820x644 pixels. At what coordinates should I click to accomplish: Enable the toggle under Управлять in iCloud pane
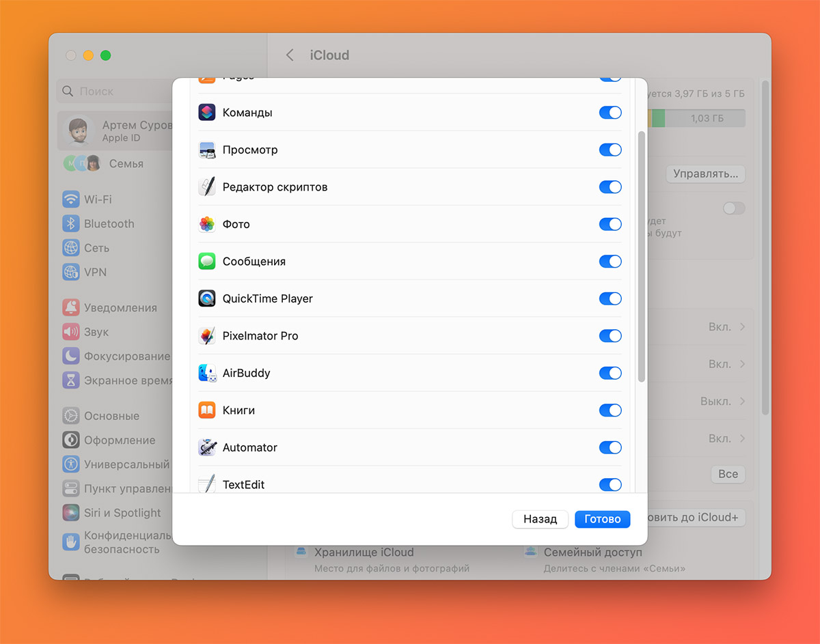point(734,208)
